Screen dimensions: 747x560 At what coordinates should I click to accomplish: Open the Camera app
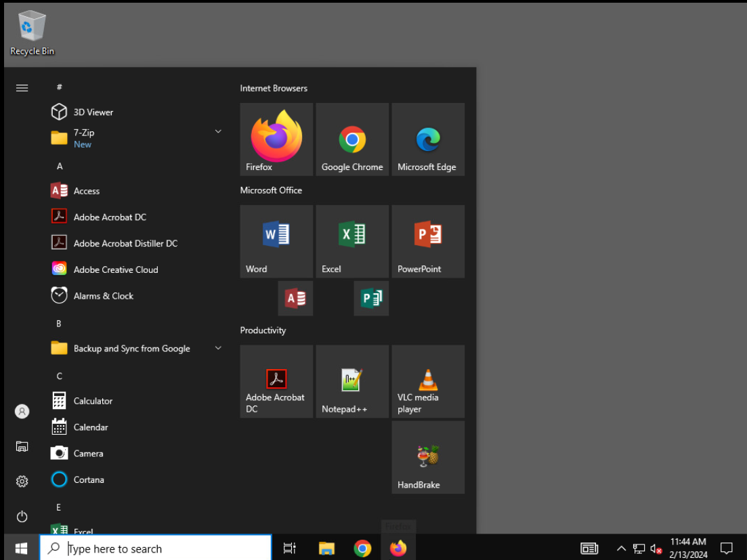coord(135,453)
